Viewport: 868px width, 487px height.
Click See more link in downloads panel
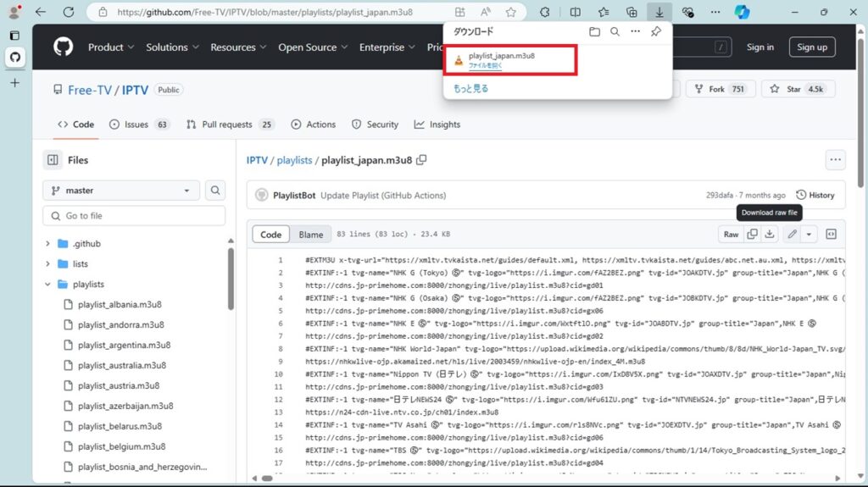(x=470, y=89)
